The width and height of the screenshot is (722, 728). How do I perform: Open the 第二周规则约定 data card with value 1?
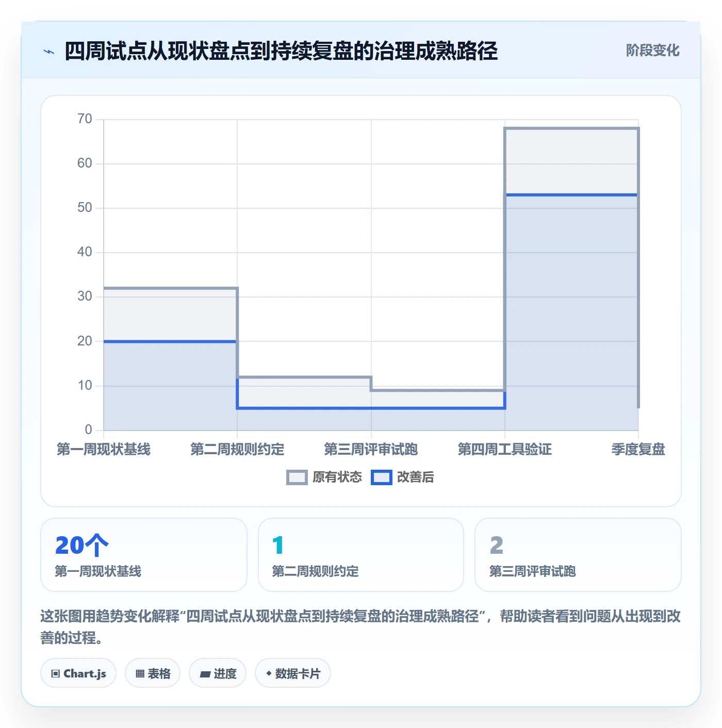tap(361, 555)
